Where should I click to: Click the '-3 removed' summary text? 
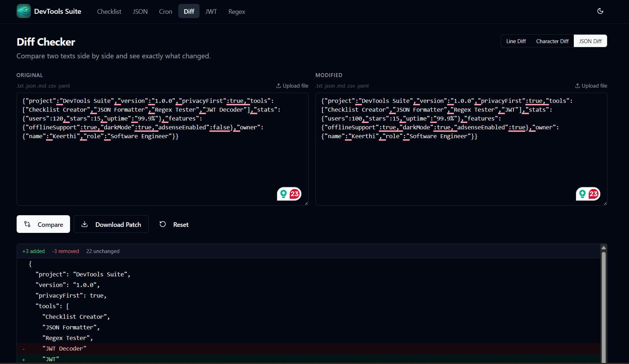(x=65, y=251)
